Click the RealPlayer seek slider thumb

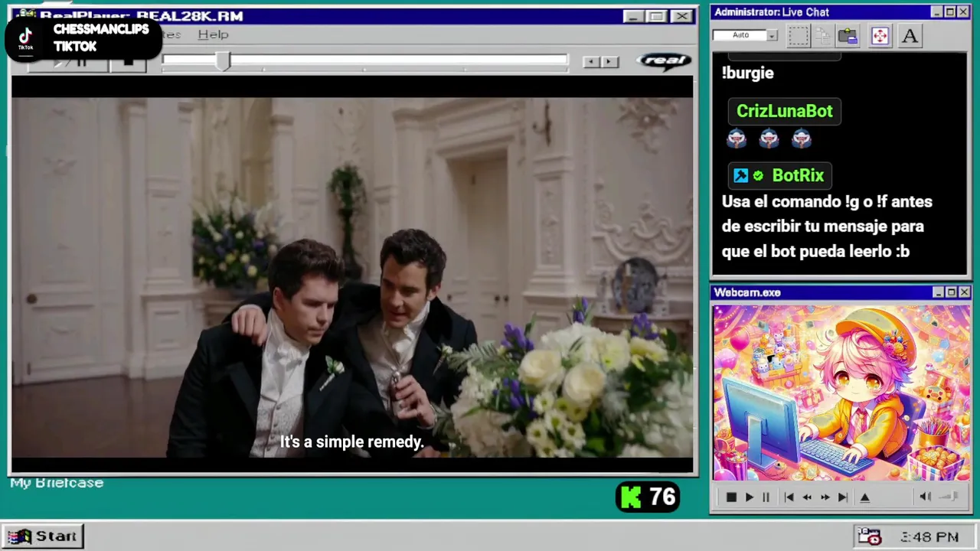[x=222, y=62]
